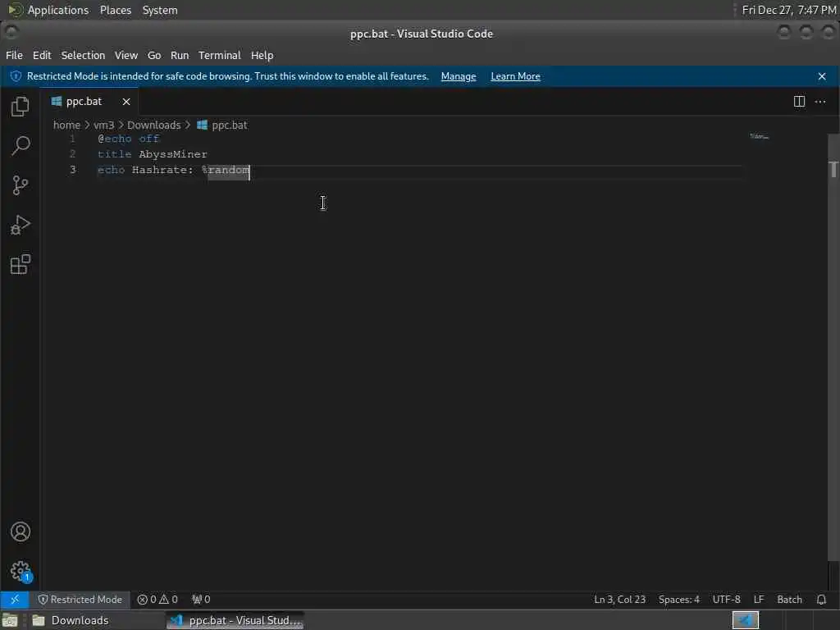This screenshot has width=840, height=630.
Task: Open the Places menu in top panel
Action: coord(116,10)
